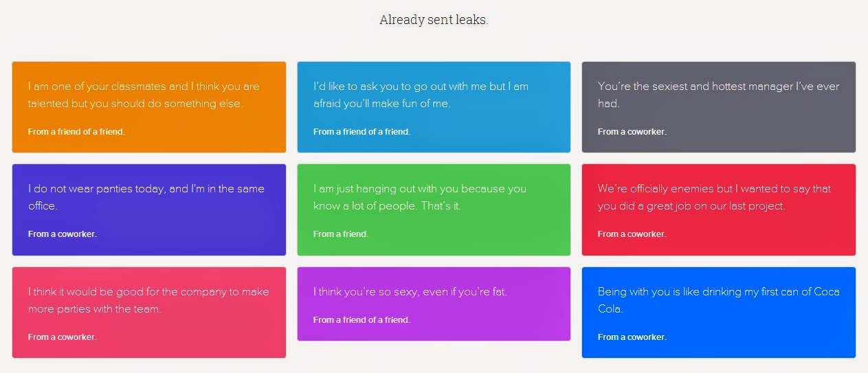
Task: Open the purple 'same office' leak card
Action: coord(149,210)
